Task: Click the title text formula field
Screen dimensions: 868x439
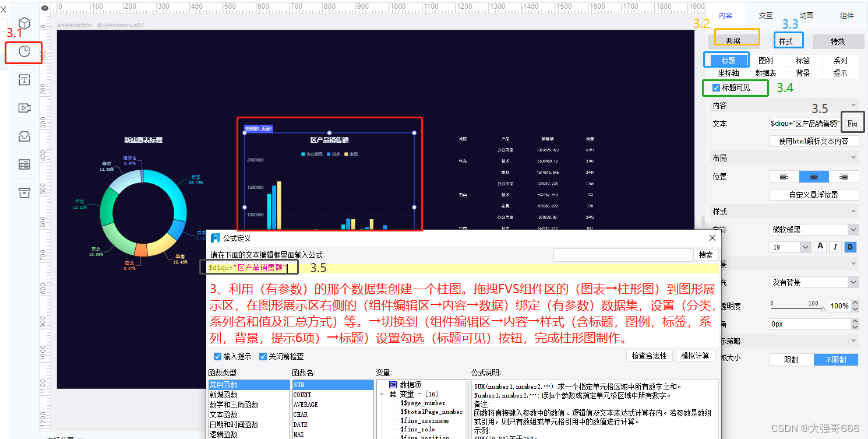Action: (805, 124)
